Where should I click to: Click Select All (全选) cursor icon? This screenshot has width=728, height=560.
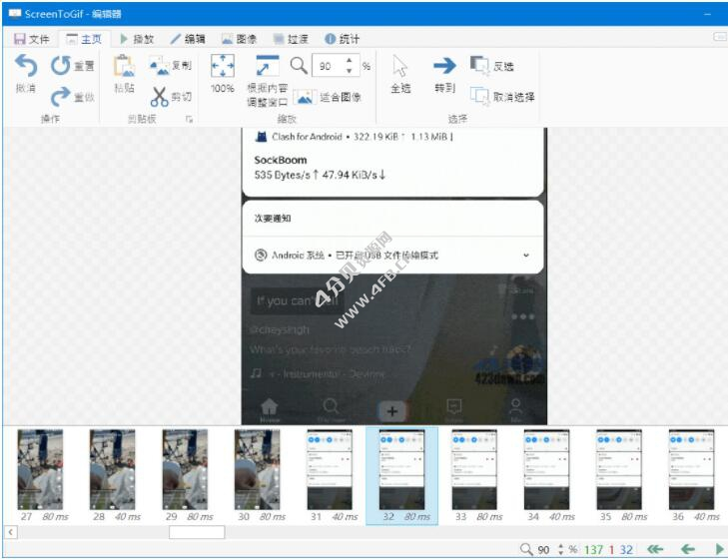pos(400,67)
